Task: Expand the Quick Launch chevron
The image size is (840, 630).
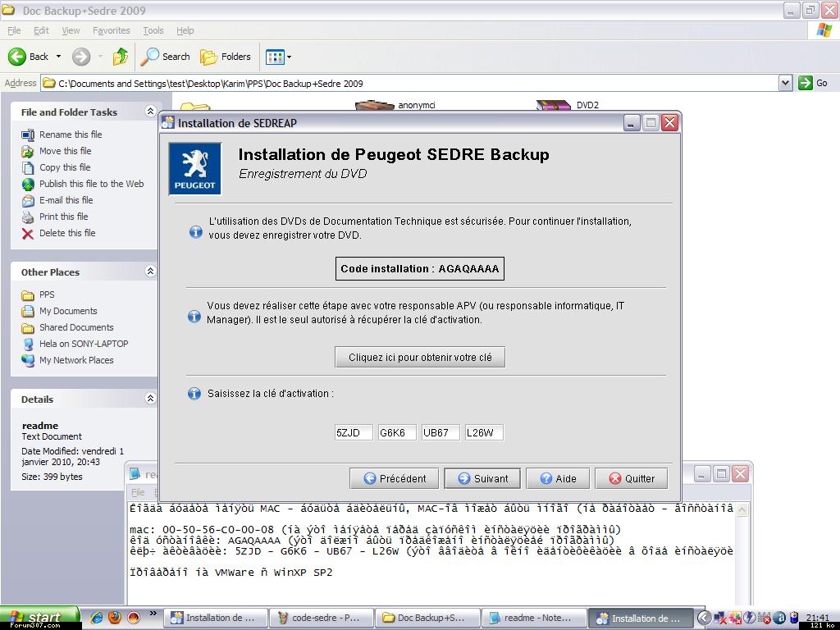Action: (153, 614)
